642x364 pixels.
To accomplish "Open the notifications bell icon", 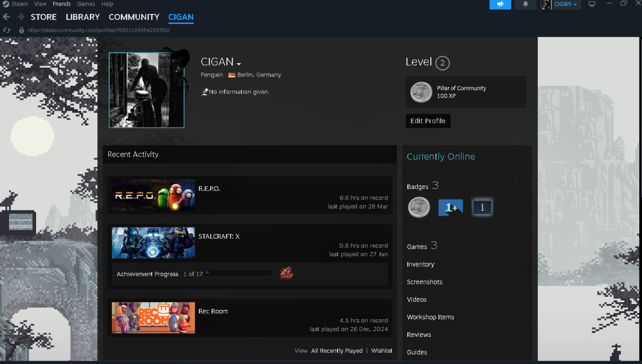I will pyautogui.click(x=525, y=5).
